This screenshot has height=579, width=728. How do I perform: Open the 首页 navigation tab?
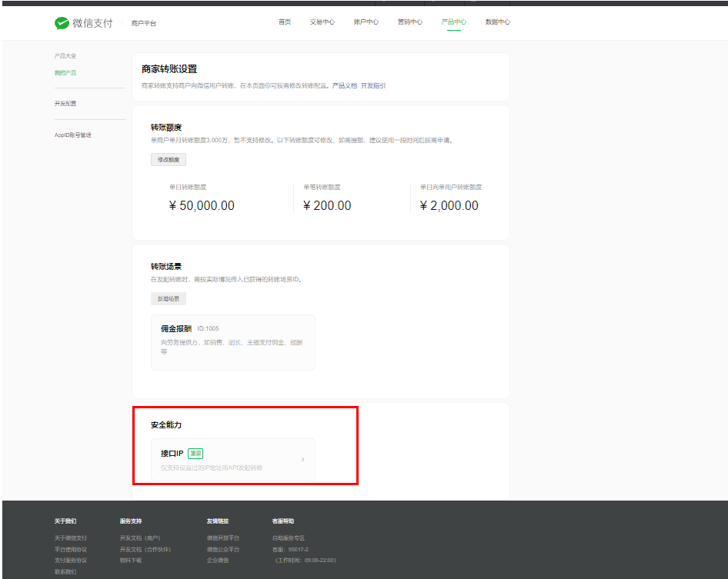tap(285, 22)
